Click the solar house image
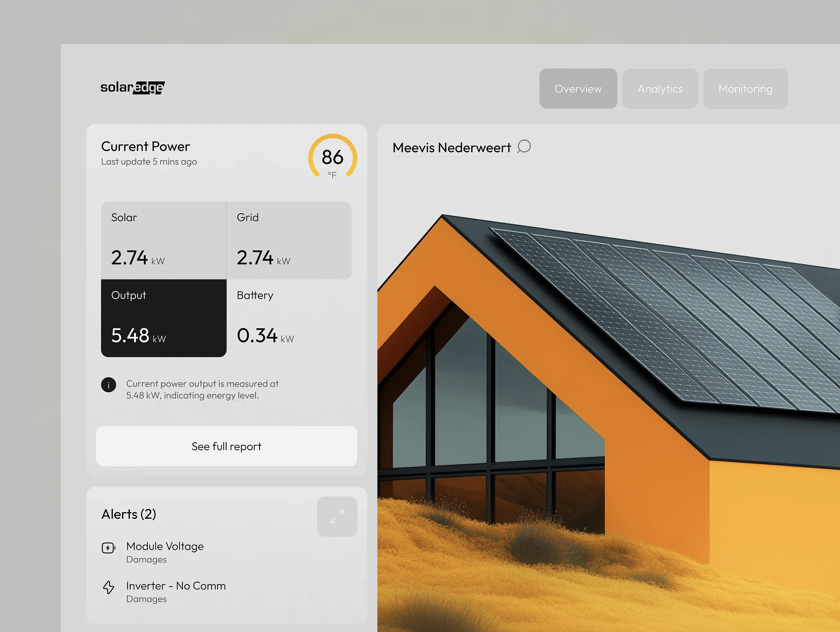 point(608,392)
